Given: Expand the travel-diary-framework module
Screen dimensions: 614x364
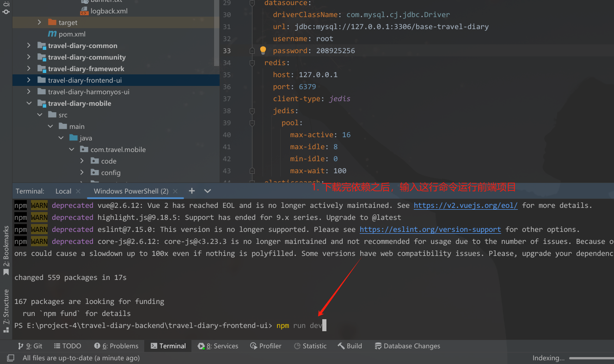Looking at the screenshot, I should tap(29, 69).
